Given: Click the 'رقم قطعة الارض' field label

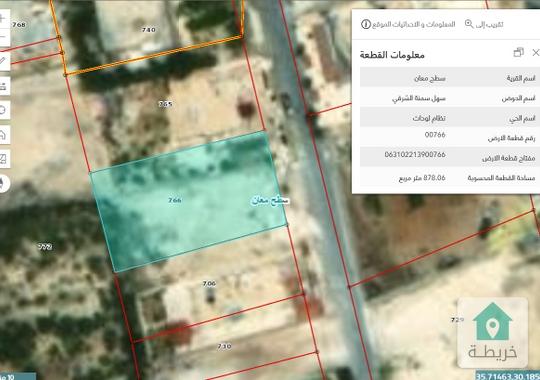Looking at the screenshot, I should tap(511, 138).
